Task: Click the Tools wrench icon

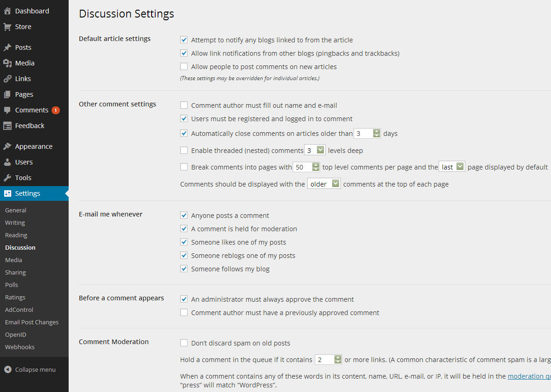Action: (x=7, y=178)
